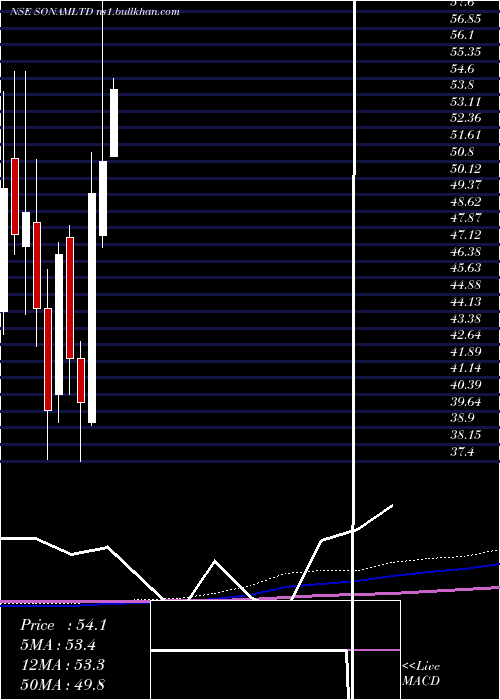Click the 56.1 price axis label
The height and width of the screenshot is (700, 500).
462,35
